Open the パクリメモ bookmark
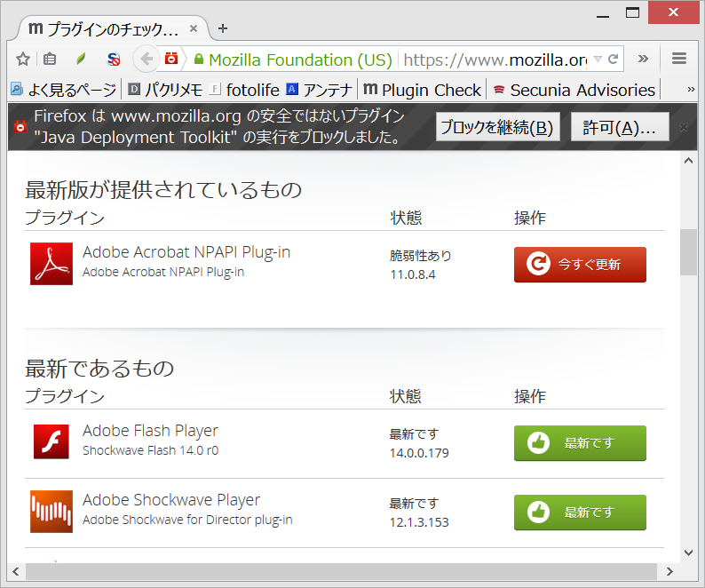The image size is (705, 588). click(x=164, y=90)
